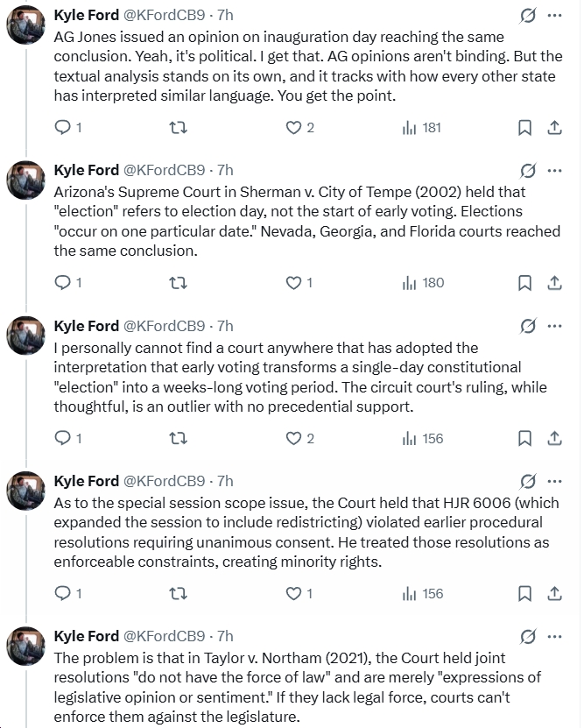View analytics showing 181 views

point(422,128)
